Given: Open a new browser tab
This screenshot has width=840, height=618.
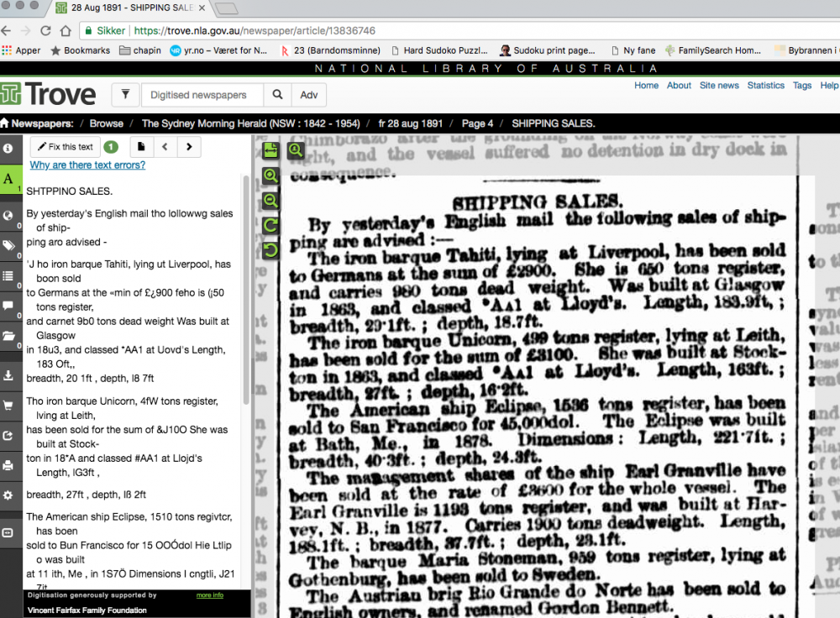Looking at the screenshot, I should coord(226,8).
